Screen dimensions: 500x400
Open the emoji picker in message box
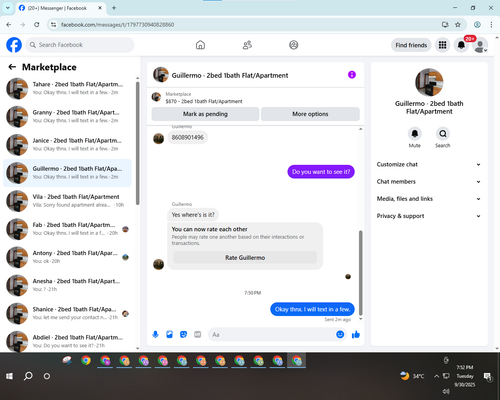coord(340,334)
